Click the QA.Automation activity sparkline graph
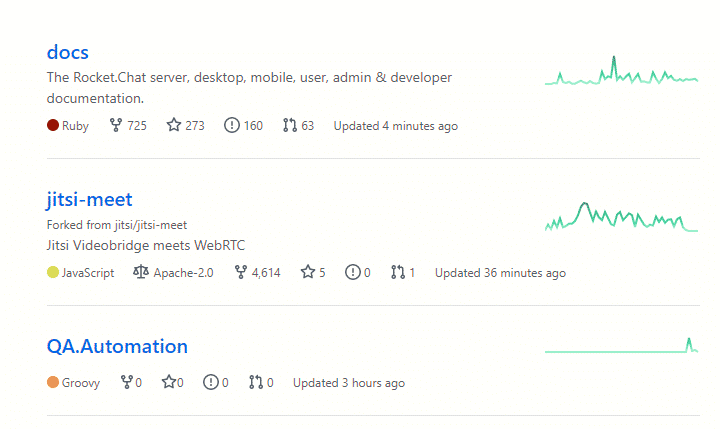Screen dimensions: 720x429 (621, 345)
